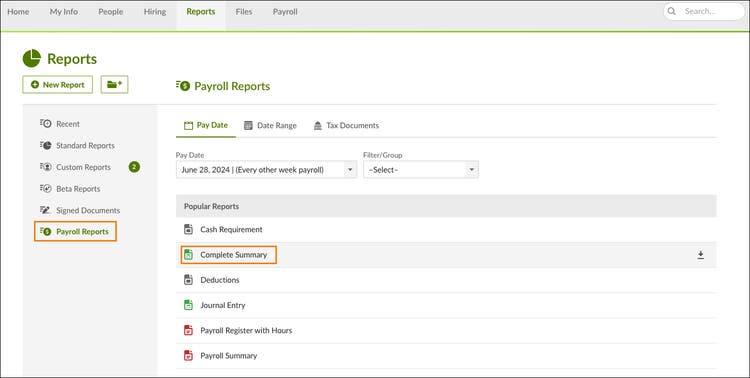
Task: Click the Date Range tab icon
Action: pos(248,125)
